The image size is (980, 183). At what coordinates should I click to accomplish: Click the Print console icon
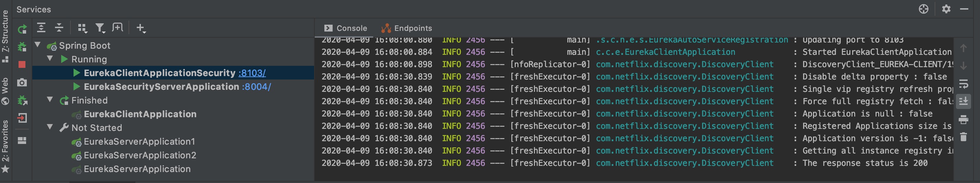963,120
